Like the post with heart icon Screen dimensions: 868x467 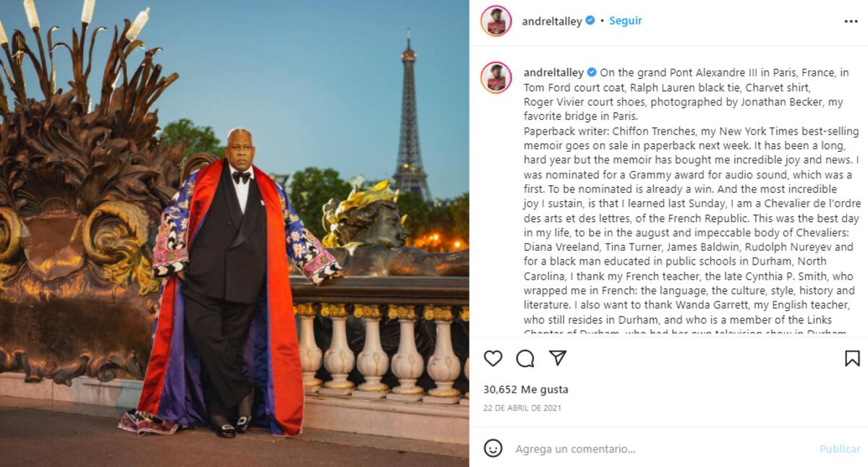[x=493, y=359]
